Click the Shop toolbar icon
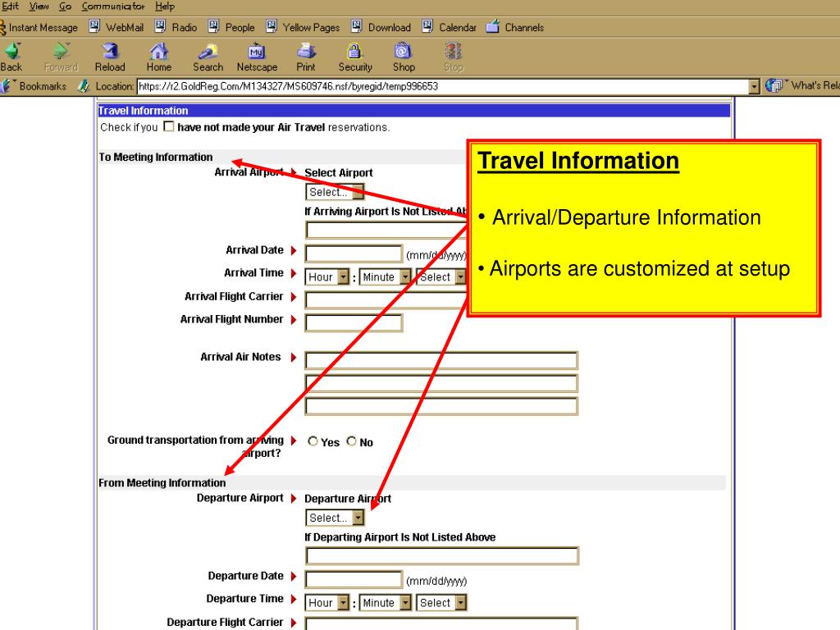Viewport: 840px width, 630px height. click(404, 57)
